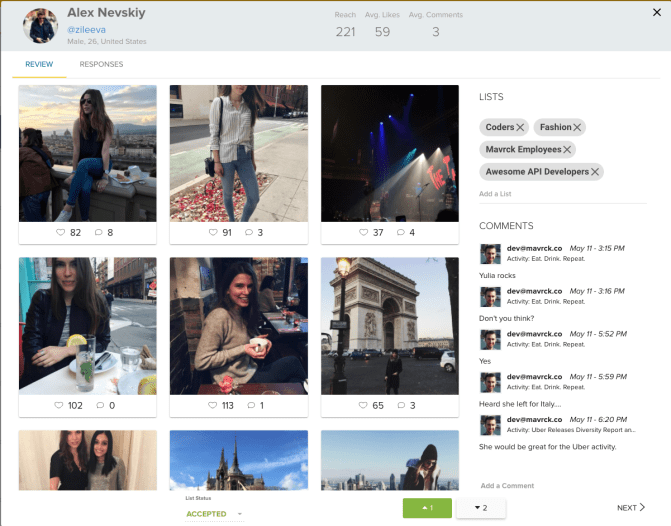Screen dimensions: 671x526
Task: Open the @zileeva profile link
Action: [x=86, y=30]
